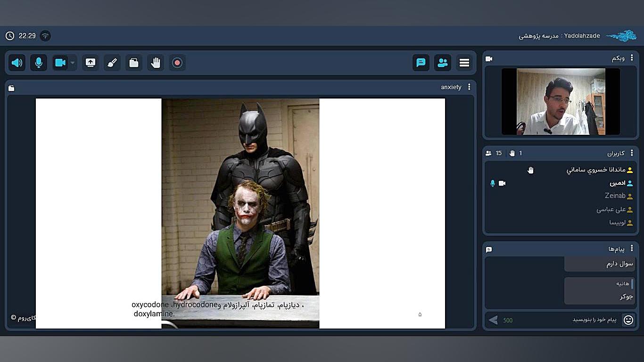Open the emoji picker in chat
The image size is (644, 362).
pos(628,320)
